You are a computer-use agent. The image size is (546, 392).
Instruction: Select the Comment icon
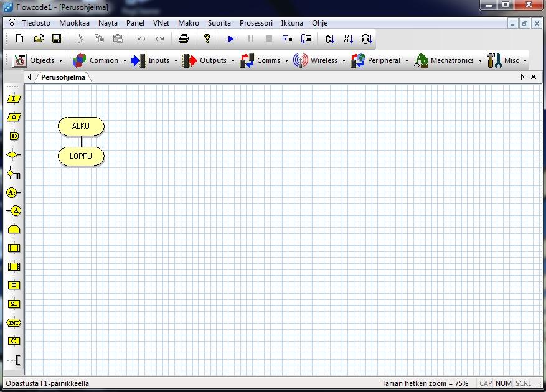(x=14, y=360)
